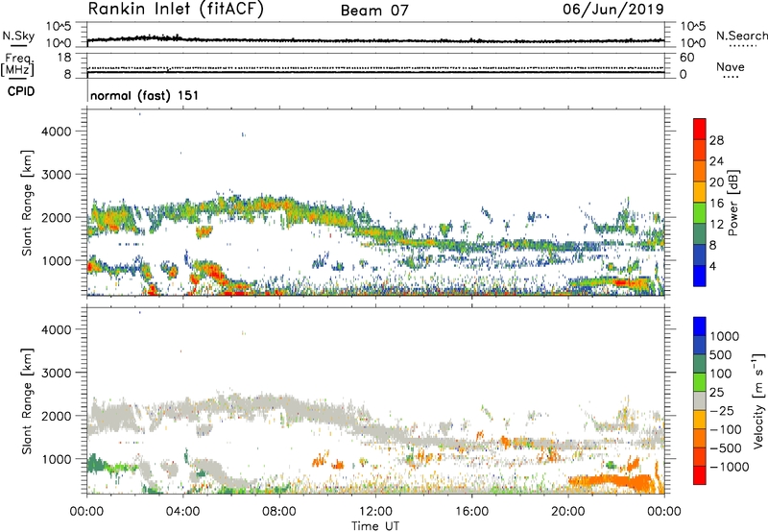Click the "4000" tick of the power panel
The image size is (768, 532).
tap(57, 132)
